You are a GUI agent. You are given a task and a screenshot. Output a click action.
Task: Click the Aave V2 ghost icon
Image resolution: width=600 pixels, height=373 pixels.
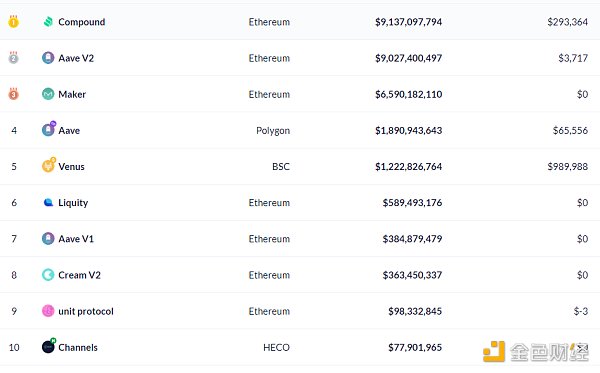point(48,58)
